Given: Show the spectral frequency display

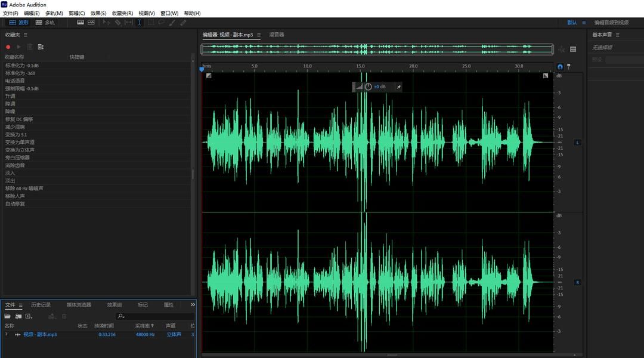Looking at the screenshot, I should point(80,22).
